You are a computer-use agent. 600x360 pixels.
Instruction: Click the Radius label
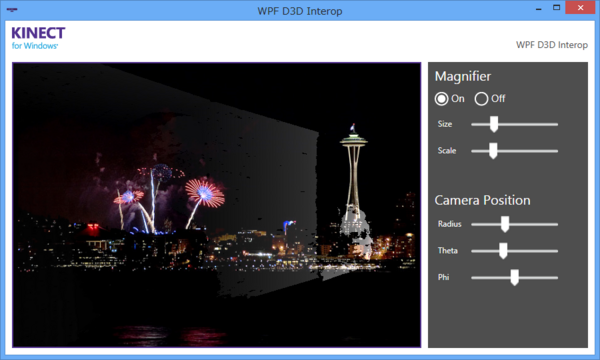pos(449,224)
